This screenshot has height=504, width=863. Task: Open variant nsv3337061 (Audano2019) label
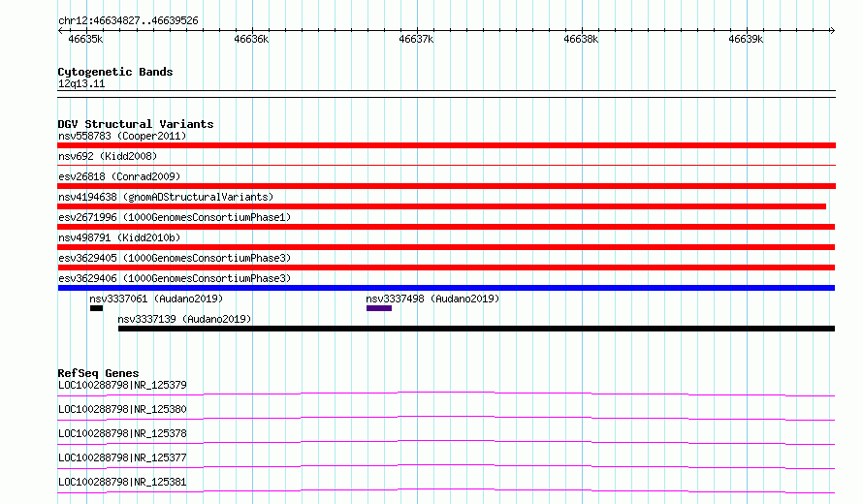point(156,299)
